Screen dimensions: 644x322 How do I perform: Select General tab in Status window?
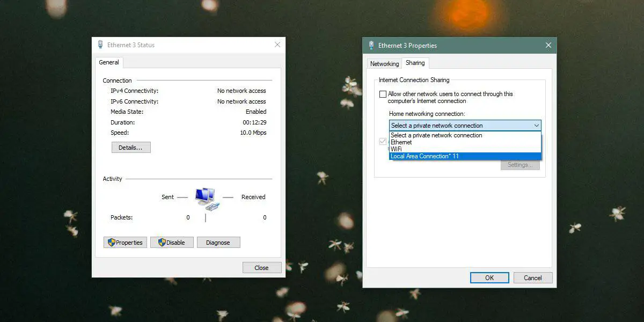[109, 62]
